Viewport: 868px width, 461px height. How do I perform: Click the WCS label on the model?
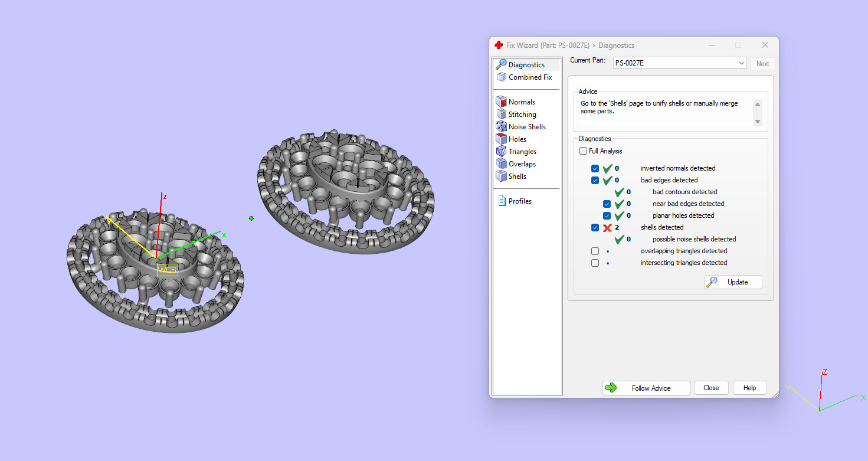pos(167,269)
